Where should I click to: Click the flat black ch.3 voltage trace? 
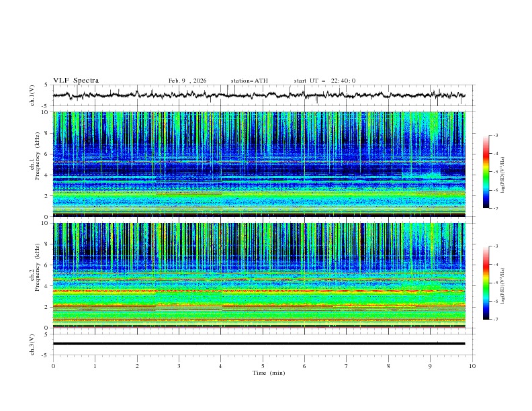[259, 344]
